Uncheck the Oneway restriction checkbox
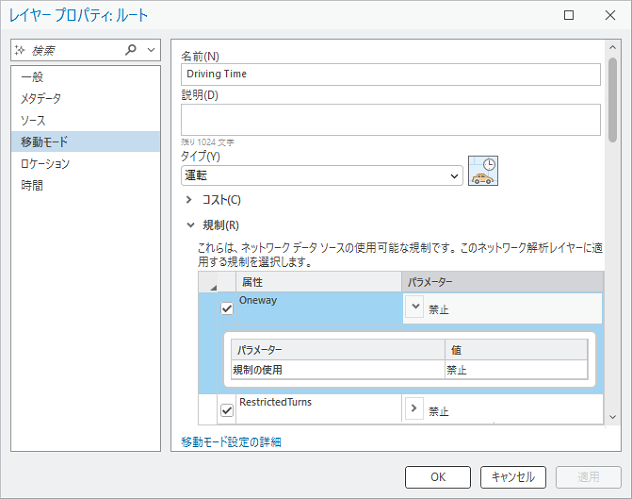The width and height of the screenshot is (632, 499). (227, 309)
